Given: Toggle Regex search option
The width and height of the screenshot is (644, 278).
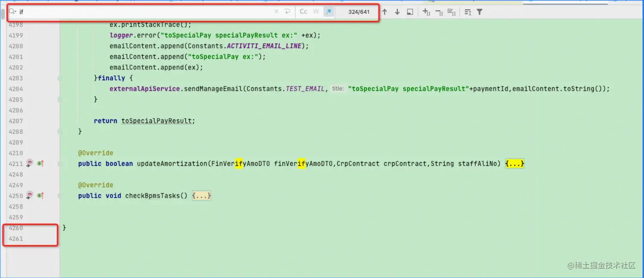Looking at the screenshot, I should click(328, 12).
